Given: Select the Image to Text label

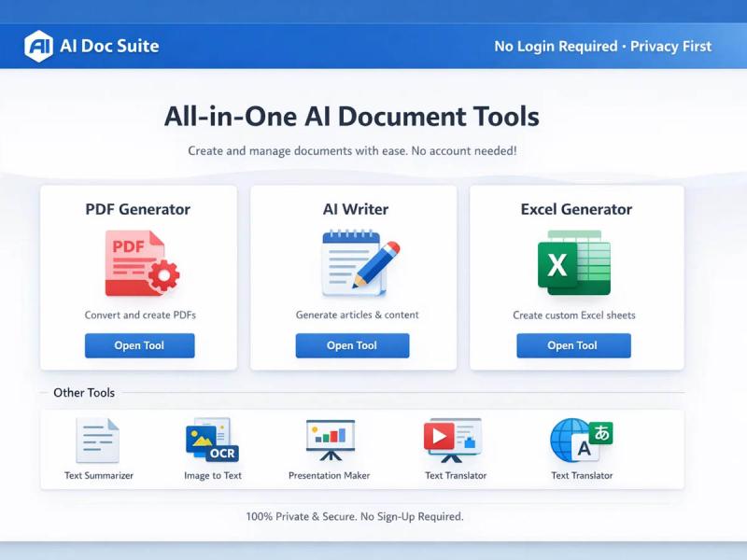Looking at the screenshot, I should (x=213, y=476).
